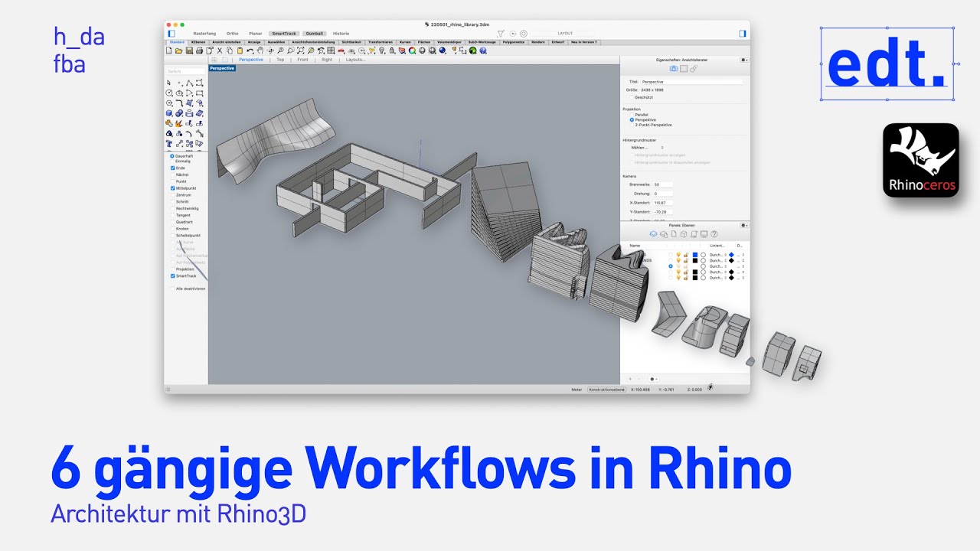Select the Parallel projection radio button
Image resolution: width=980 pixels, height=551 pixels.
(632, 115)
